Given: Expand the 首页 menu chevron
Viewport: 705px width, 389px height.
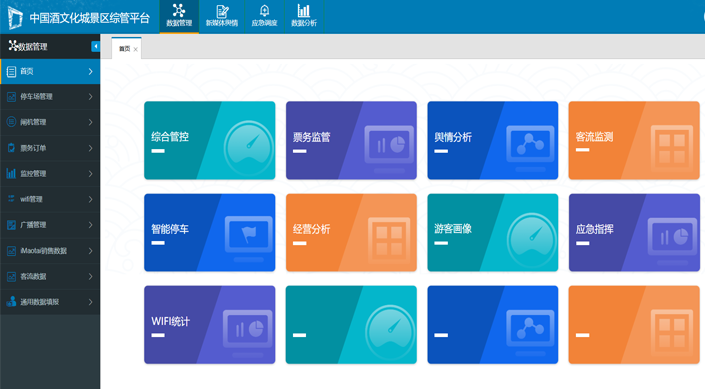Looking at the screenshot, I should (90, 72).
